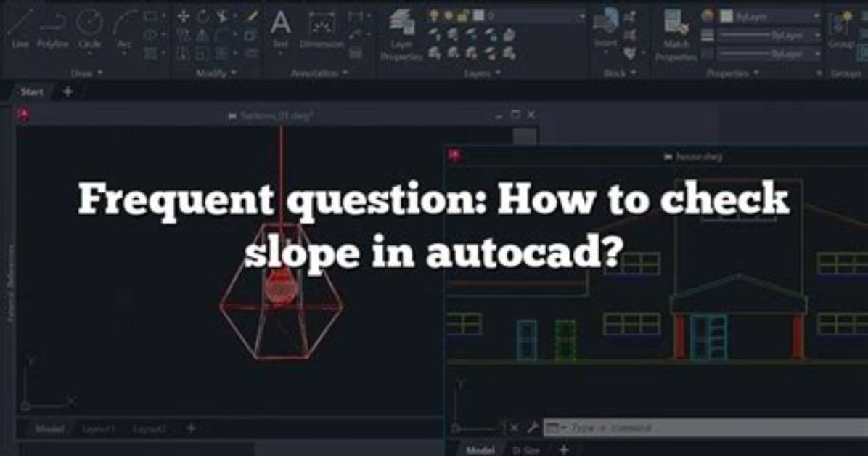The width and height of the screenshot is (868, 456).
Task: Open the Arc tool dropdown arrow
Action: pyautogui.click(x=125, y=54)
